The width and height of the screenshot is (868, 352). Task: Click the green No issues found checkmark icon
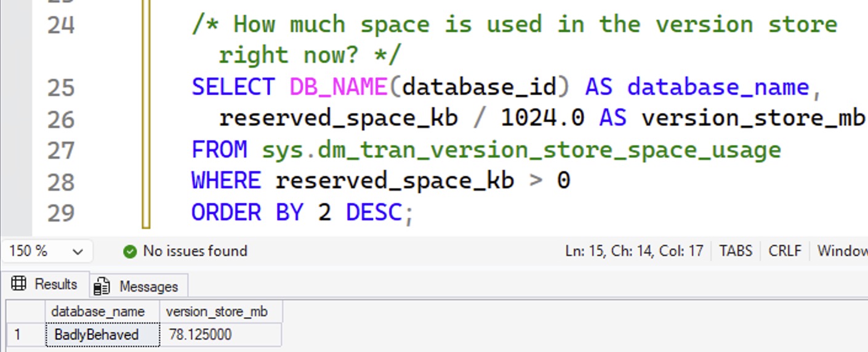[x=129, y=251]
